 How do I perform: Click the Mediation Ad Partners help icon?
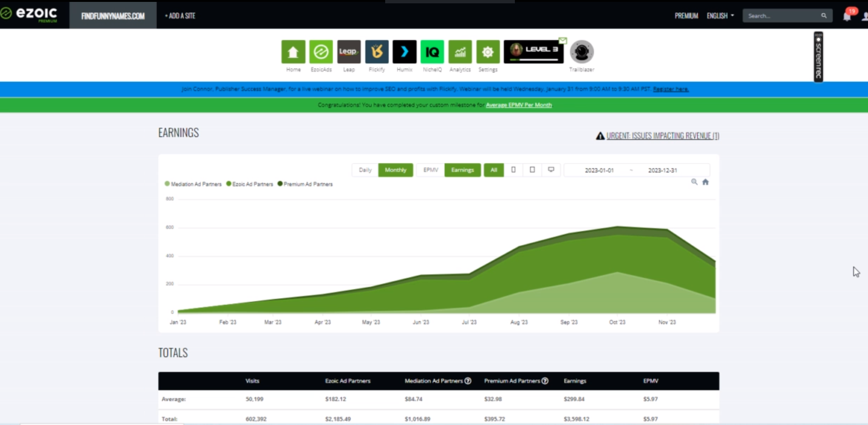click(x=468, y=381)
